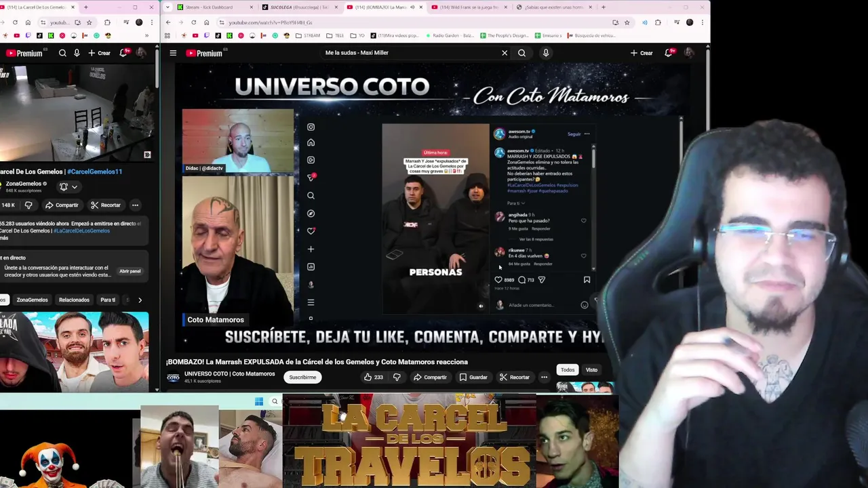The image size is (868, 488).
Task: Select the Visto filter chip
Action: 591,369
